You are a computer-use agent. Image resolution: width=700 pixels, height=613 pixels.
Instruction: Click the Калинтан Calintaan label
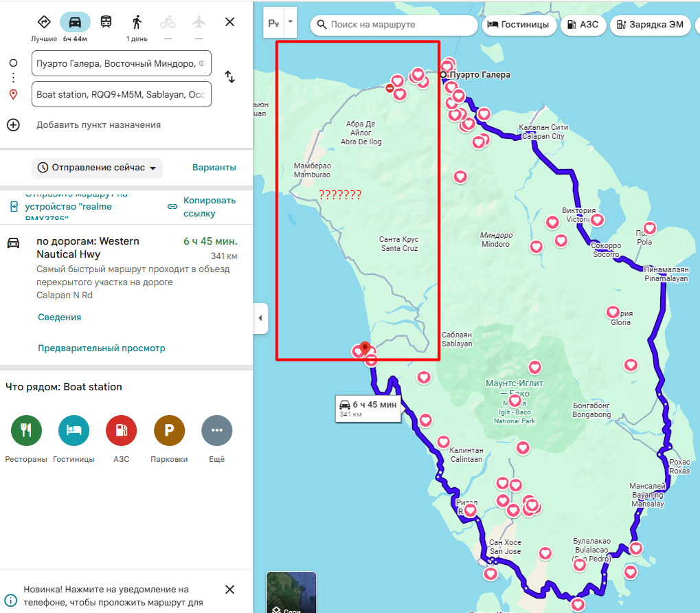pos(466,454)
